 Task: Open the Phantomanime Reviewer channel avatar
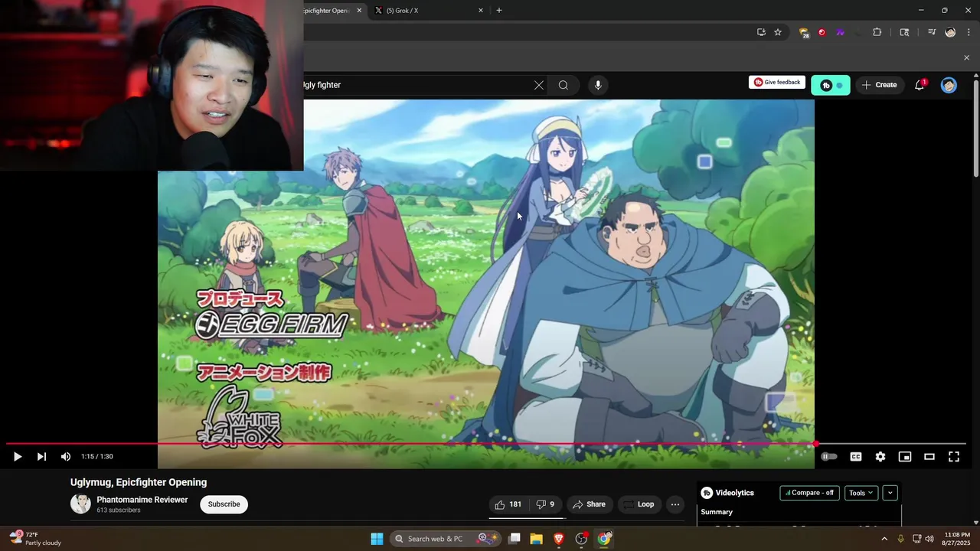click(80, 504)
